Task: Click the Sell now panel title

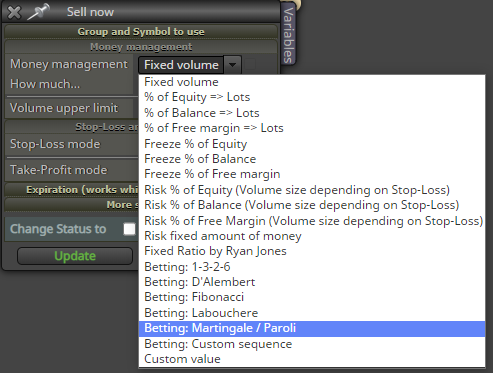Action: 90,12
